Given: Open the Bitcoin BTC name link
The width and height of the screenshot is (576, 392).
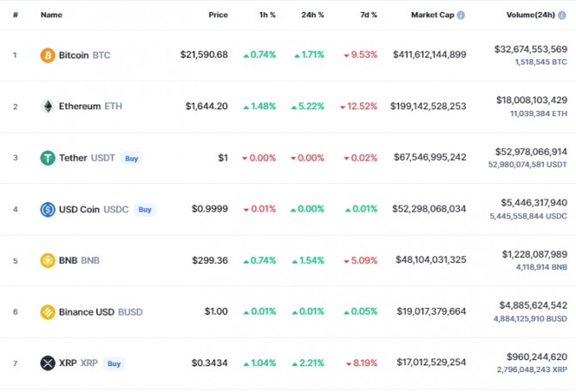Looking at the screenshot, I should (x=84, y=55).
